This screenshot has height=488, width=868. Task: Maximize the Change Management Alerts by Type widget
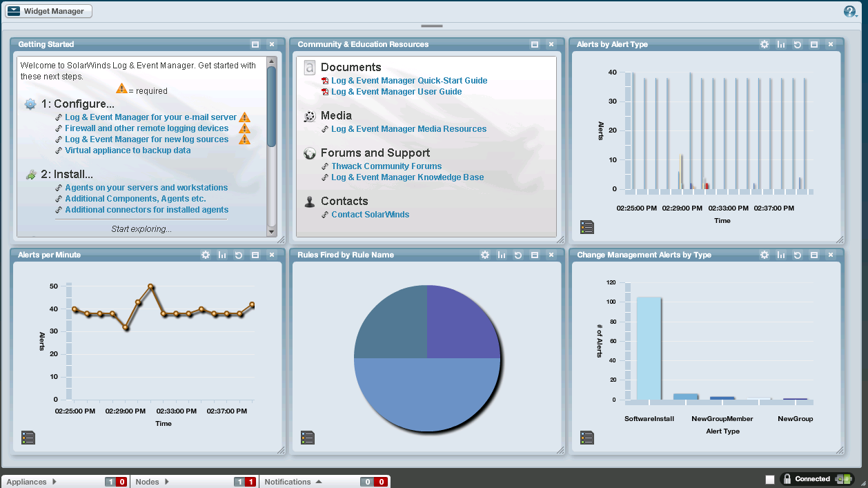(814, 255)
